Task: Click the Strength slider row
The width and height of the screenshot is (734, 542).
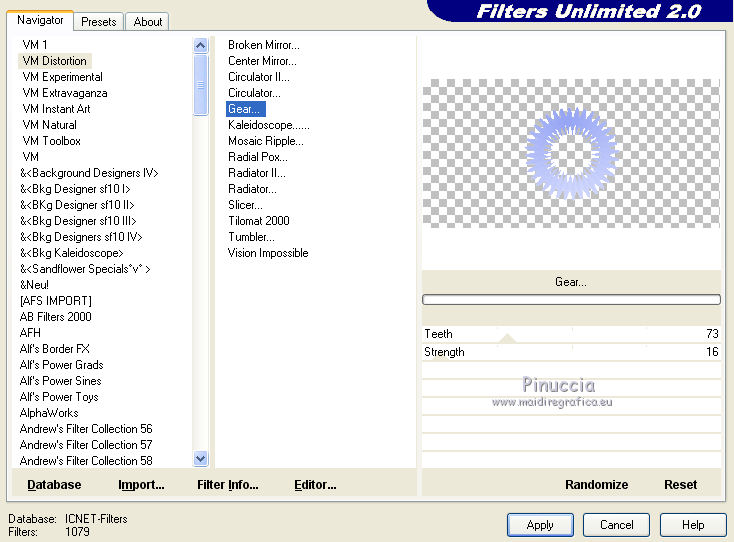Action: tap(571, 352)
